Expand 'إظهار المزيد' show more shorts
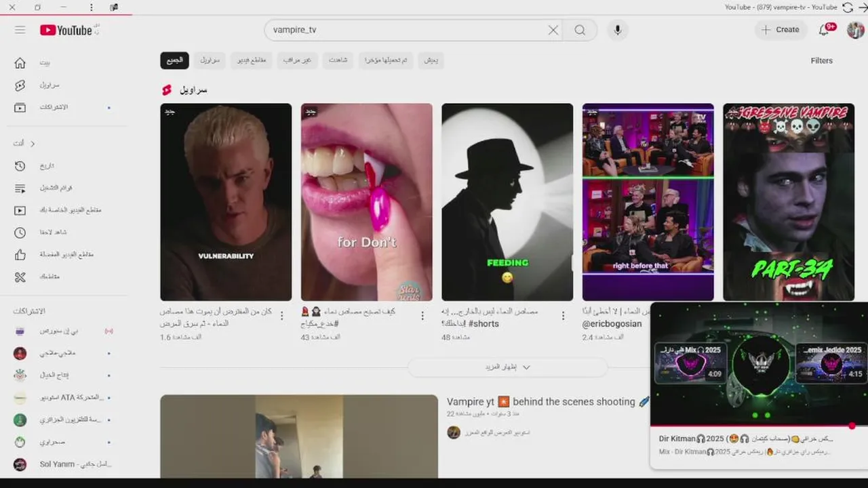The height and width of the screenshot is (488, 868). pyautogui.click(x=507, y=367)
